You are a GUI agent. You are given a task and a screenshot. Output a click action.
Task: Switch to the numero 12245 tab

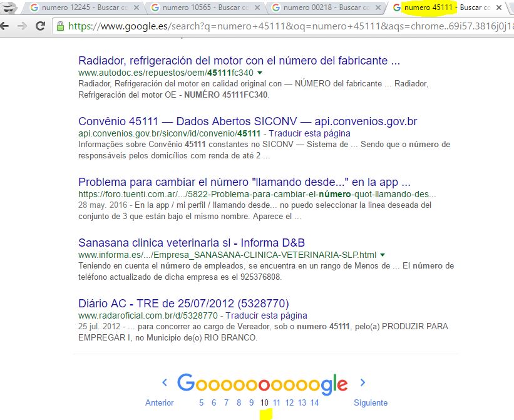85,8
